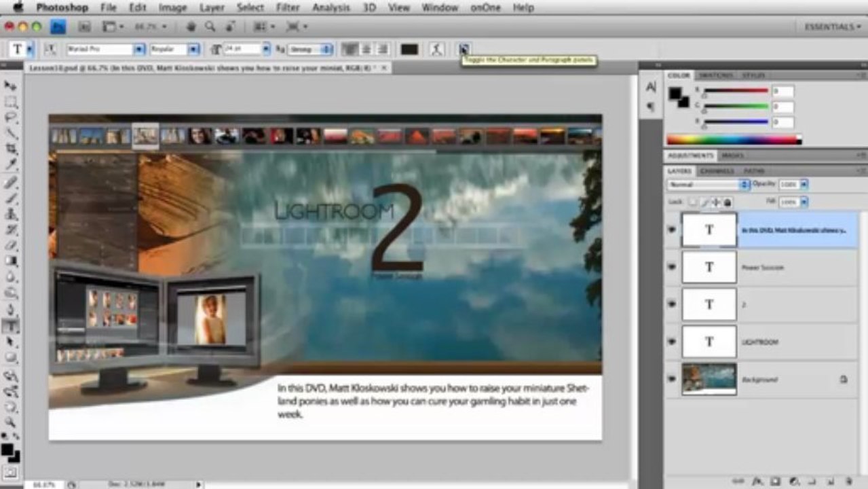Open the layer Fill dropdown arrow

tap(804, 202)
